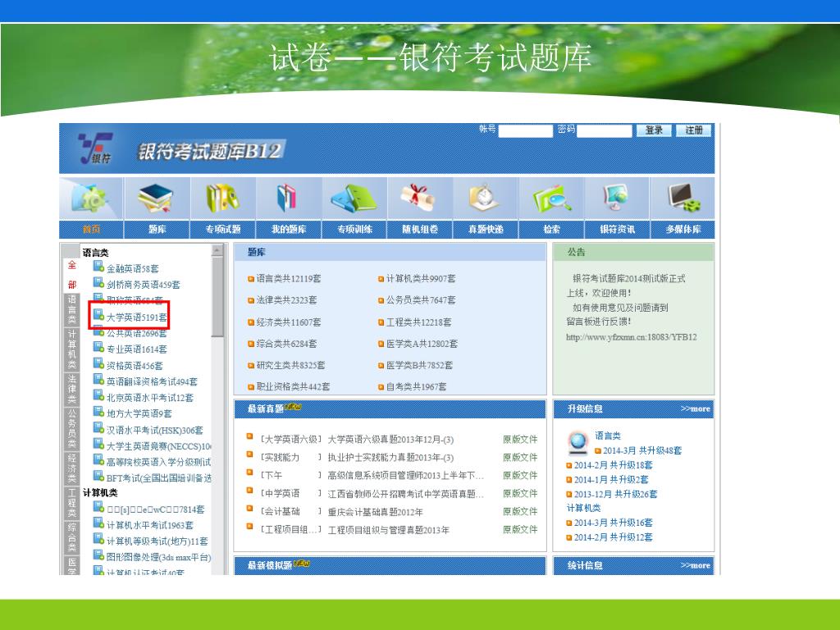
Task: Click the icon beside 剑桥商务英语459套
Action: (x=98, y=282)
